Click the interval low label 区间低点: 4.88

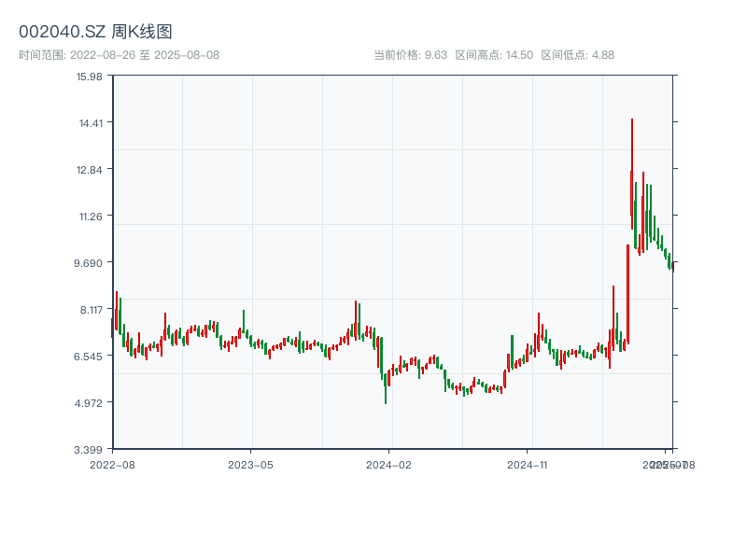coord(577,55)
